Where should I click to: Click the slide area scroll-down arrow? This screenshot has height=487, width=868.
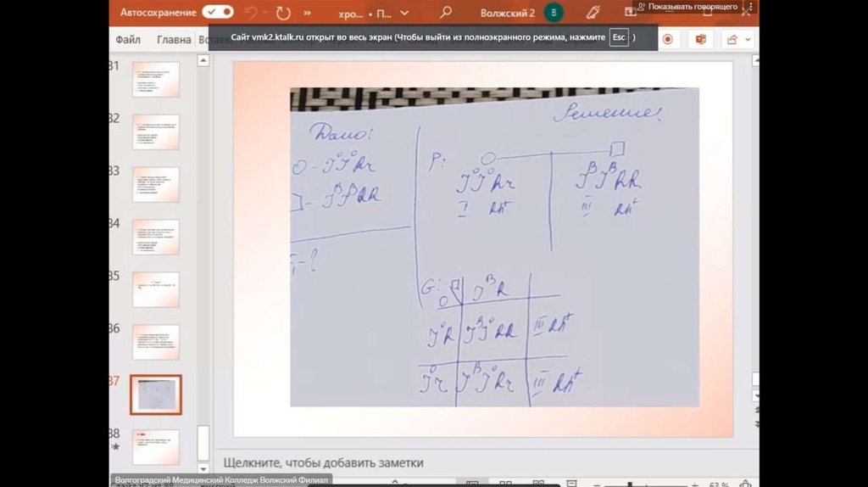click(755, 396)
